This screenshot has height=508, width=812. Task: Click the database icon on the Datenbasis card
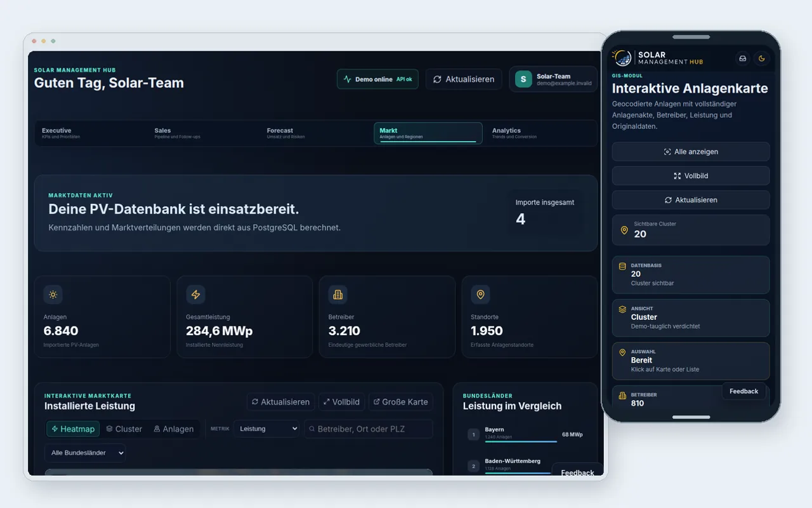pos(622,266)
